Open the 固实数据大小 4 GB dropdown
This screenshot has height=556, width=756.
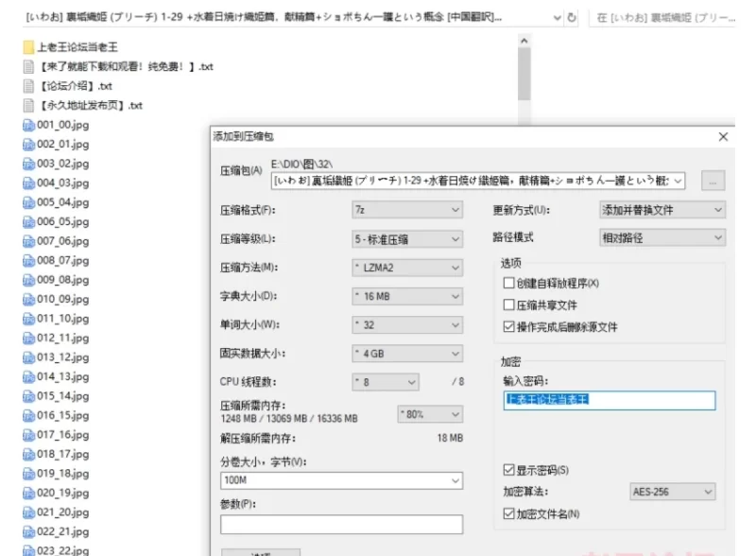[407, 354]
